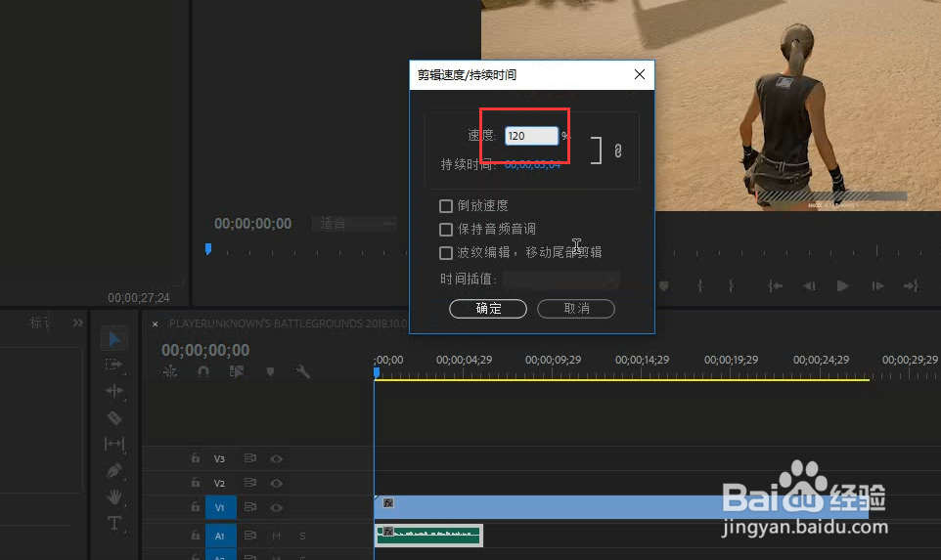Open the 时间插值 dropdown
This screenshot has height=560, width=941.
[561, 279]
